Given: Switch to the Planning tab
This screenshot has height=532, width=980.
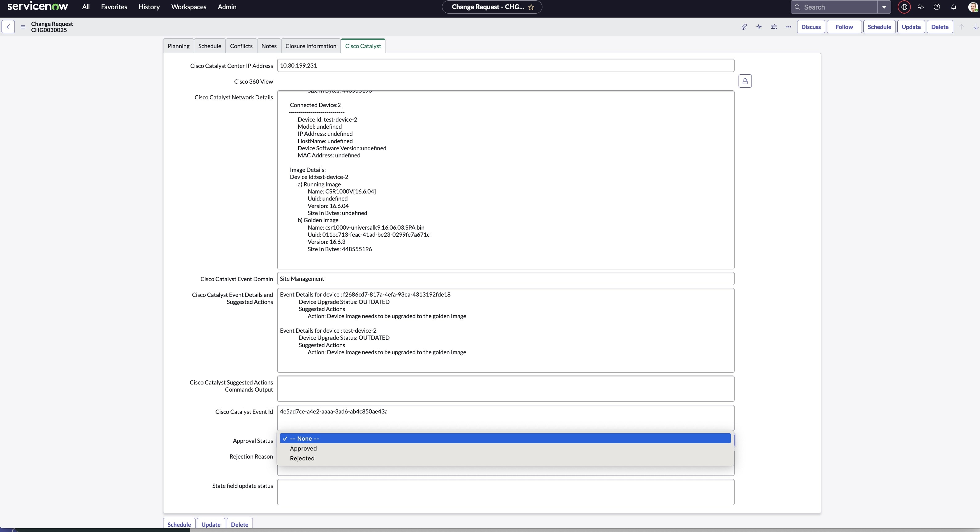Looking at the screenshot, I should coord(179,46).
